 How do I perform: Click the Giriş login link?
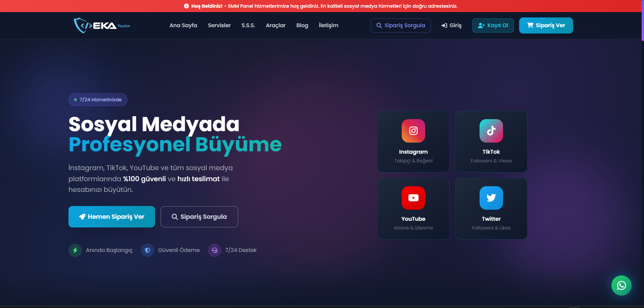(x=451, y=25)
